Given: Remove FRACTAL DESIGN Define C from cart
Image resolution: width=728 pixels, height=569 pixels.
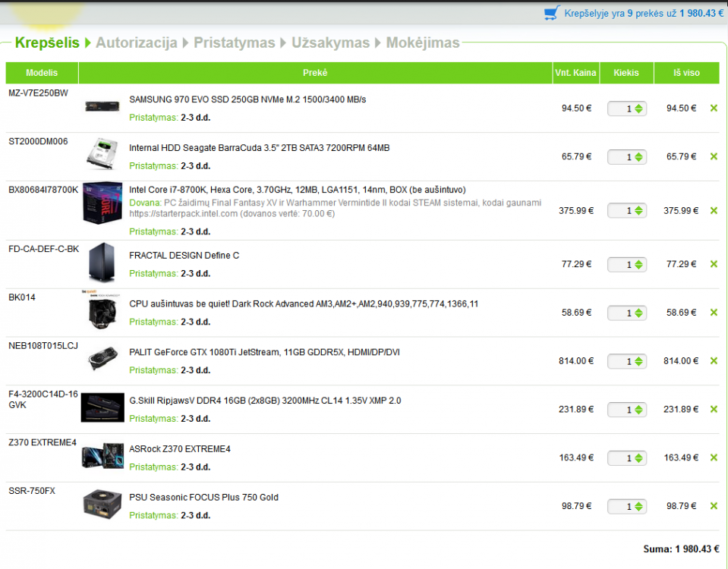Looking at the screenshot, I should pos(714,264).
